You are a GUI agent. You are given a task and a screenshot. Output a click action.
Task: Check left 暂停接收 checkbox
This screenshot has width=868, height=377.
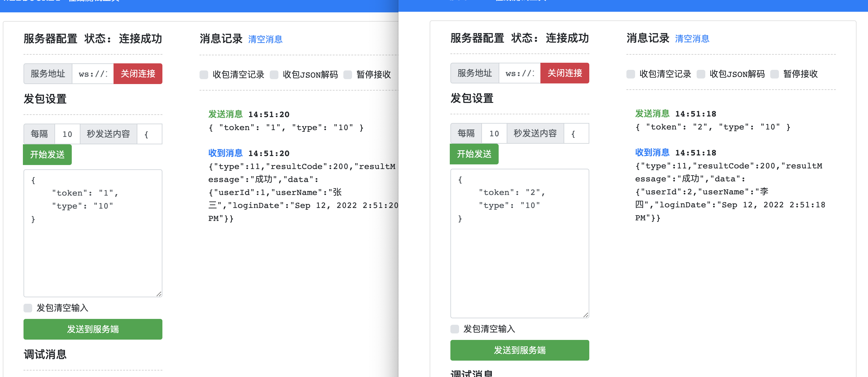[x=348, y=75]
